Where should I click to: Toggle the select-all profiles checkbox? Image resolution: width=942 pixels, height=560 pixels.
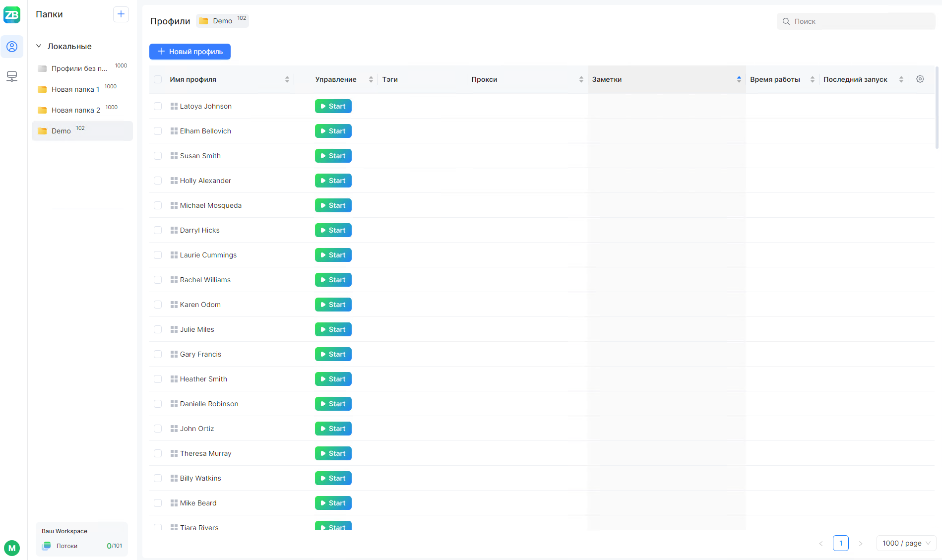(158, 79)
